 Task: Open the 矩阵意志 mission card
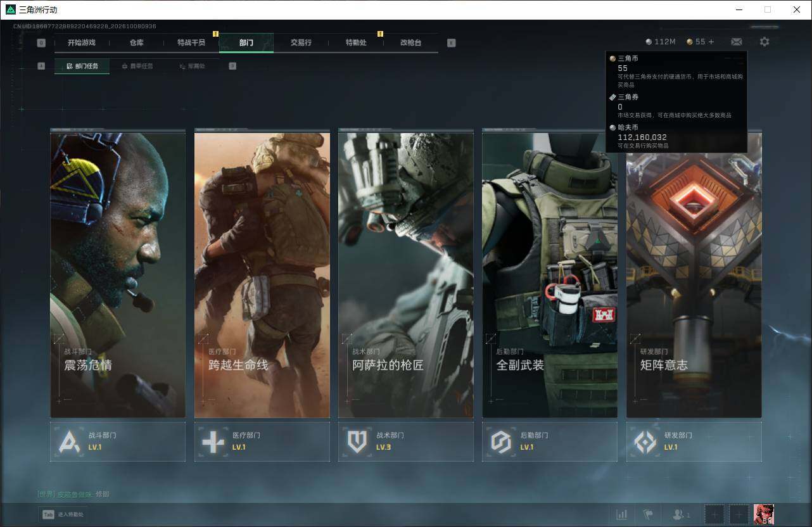(694, 275)
